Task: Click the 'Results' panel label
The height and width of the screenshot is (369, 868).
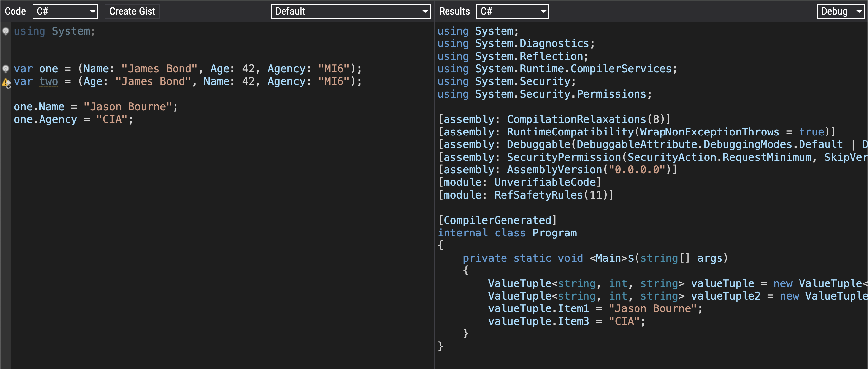Action: point(454,12)
